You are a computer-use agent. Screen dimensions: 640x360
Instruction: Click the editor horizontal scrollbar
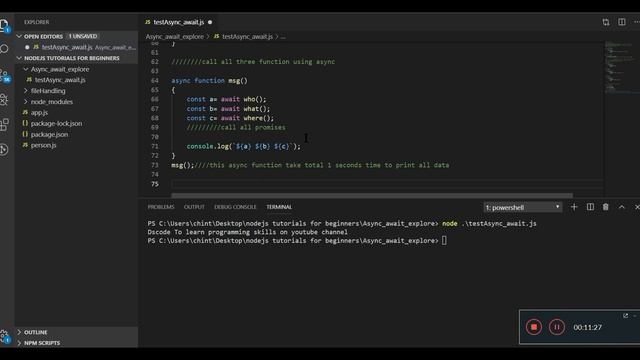click(x=372, y=196)
